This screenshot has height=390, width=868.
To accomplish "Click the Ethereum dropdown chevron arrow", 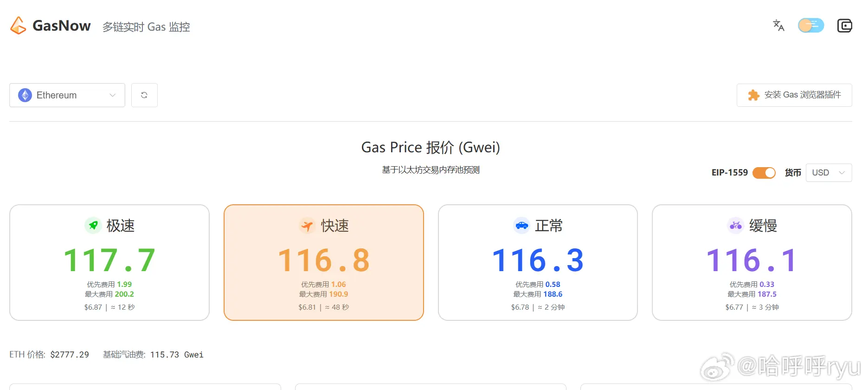I will (112, 95).
